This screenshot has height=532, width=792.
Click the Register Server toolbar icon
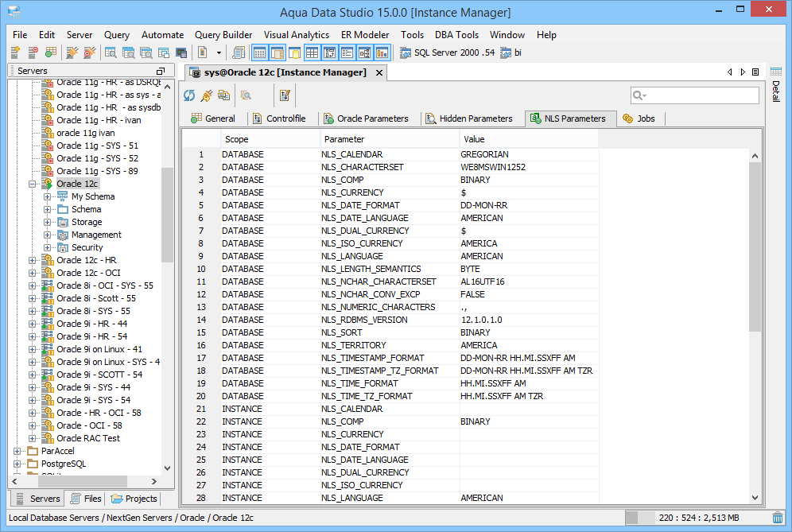point(15,52)
